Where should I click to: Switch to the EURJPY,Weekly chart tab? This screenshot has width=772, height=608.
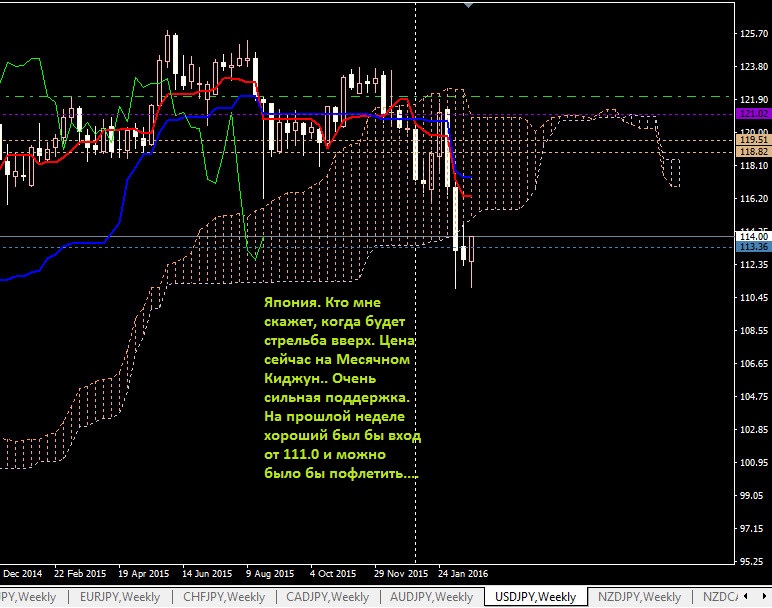[120, 597]
